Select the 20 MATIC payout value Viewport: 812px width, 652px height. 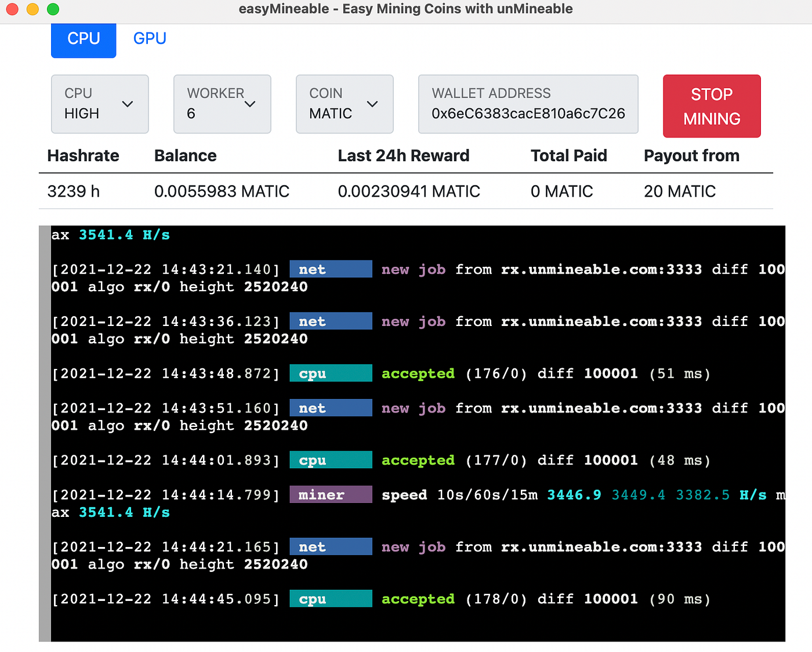tap(680, 191)
